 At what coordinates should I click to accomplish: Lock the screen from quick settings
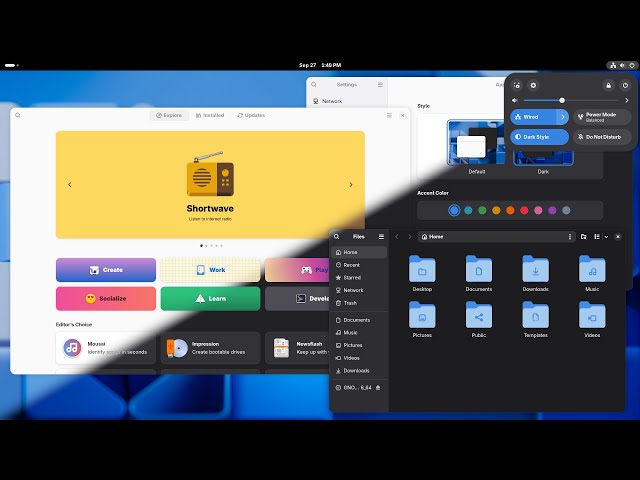pyautogui.click(x=609, y=85)
